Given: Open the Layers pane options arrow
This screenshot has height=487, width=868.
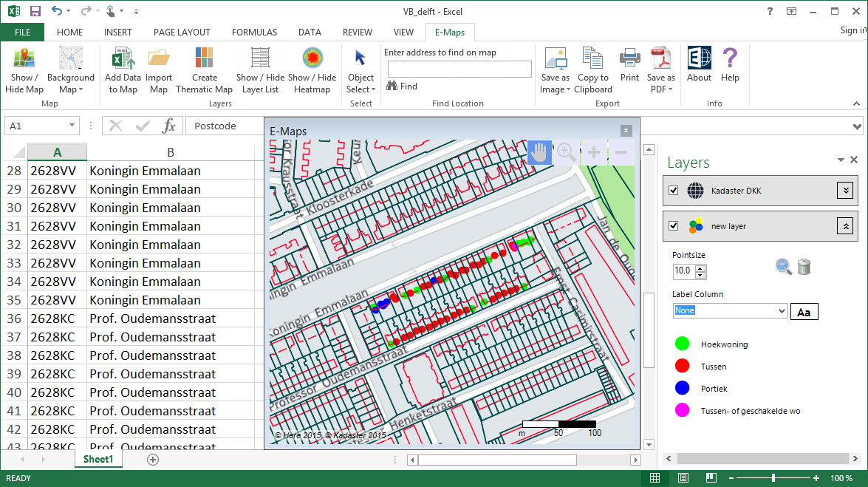Looking at the screenshot, I should (841, 160).
